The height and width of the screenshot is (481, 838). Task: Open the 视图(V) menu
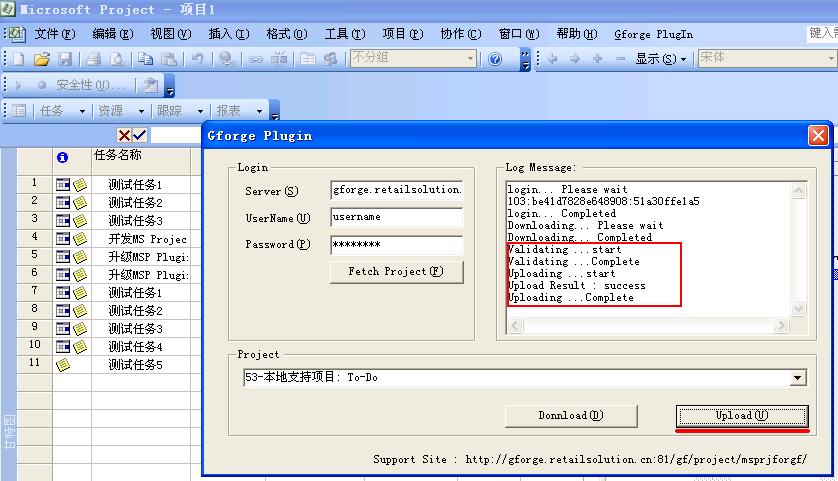coord(170,34)
